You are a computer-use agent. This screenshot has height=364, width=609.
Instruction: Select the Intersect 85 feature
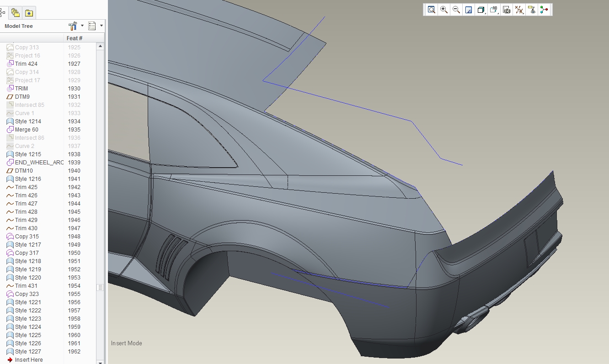(30, 105)
